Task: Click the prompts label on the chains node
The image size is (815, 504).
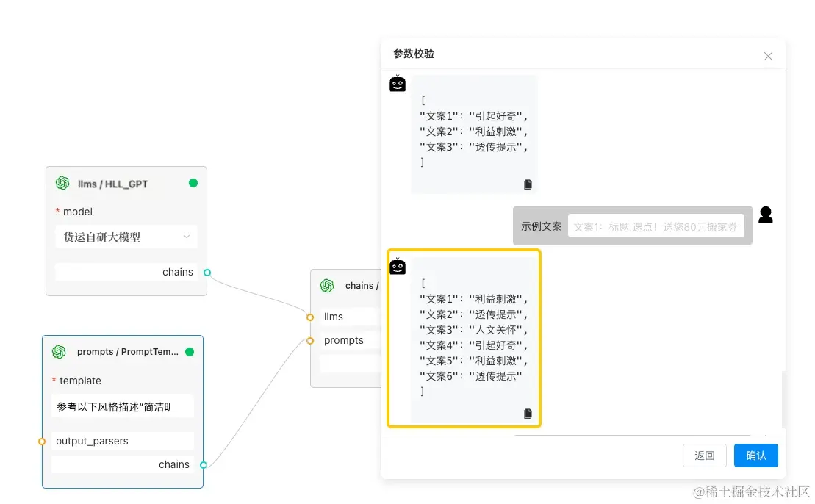Action: (x=344, y=340)
